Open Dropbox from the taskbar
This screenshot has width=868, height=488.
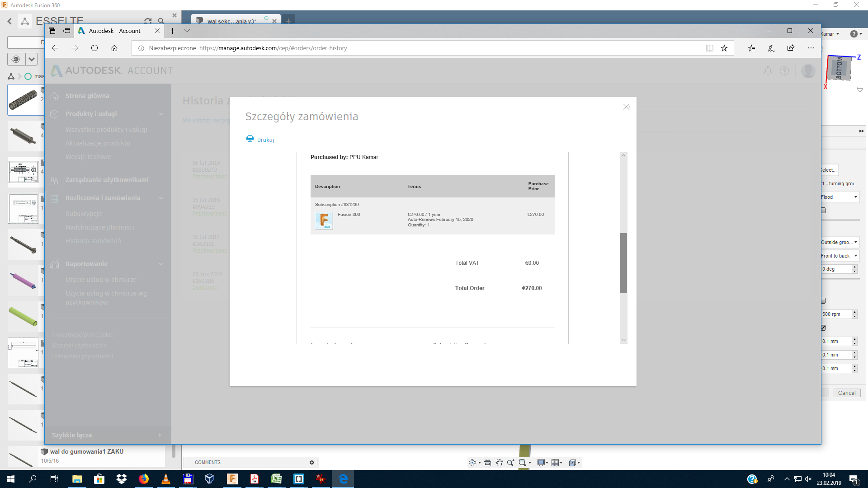[121, 479]
